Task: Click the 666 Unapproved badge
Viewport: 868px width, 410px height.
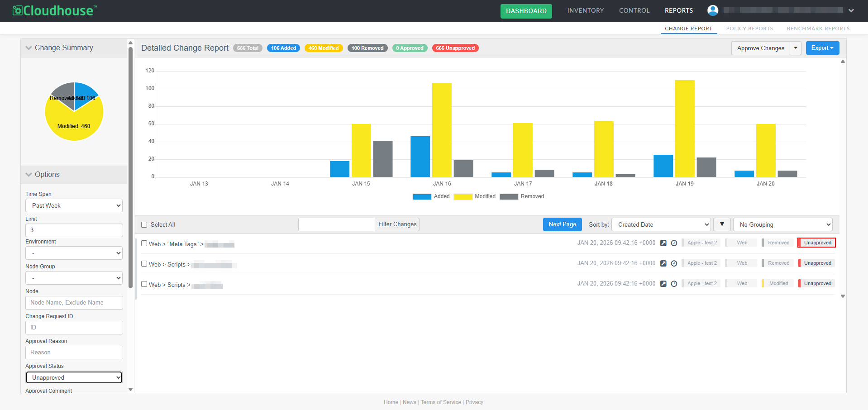Action: 455,48
